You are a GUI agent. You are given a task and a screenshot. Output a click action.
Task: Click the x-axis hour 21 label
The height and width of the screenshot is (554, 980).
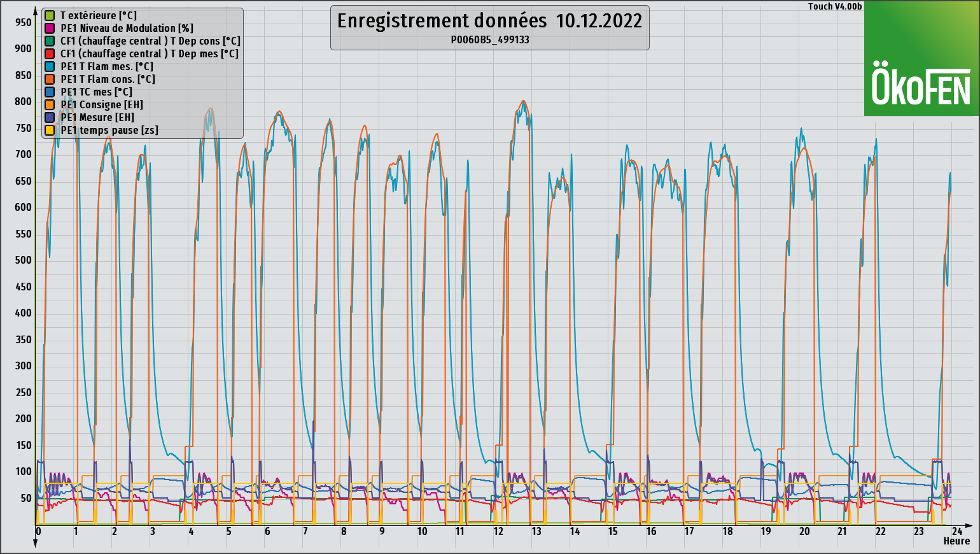(842, 532)
